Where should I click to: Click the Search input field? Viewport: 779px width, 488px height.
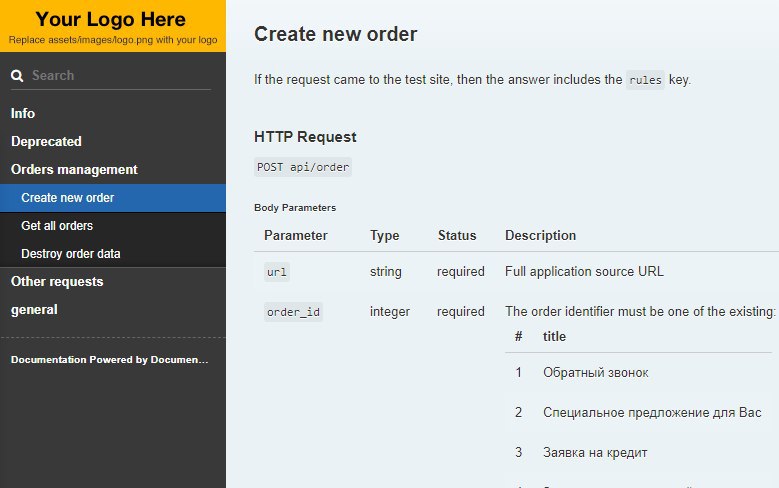[x=121, y=76]
